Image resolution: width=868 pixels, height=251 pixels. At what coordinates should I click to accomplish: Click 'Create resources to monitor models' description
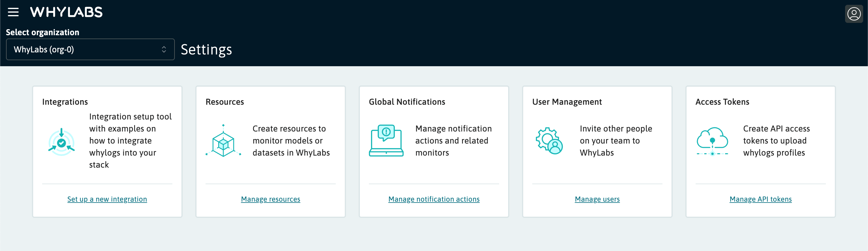click(291, 141)
